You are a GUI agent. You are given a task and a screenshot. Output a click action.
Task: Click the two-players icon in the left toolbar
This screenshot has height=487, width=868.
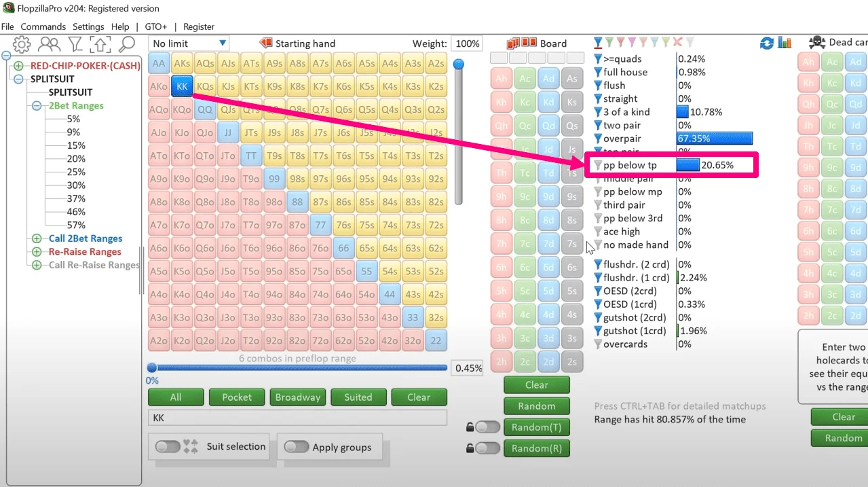[49, 45]
